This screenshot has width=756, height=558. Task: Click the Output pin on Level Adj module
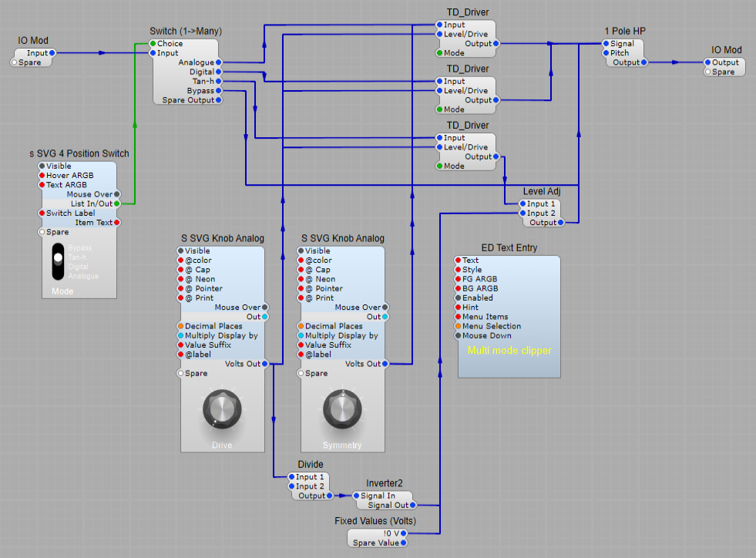point(560,223)
